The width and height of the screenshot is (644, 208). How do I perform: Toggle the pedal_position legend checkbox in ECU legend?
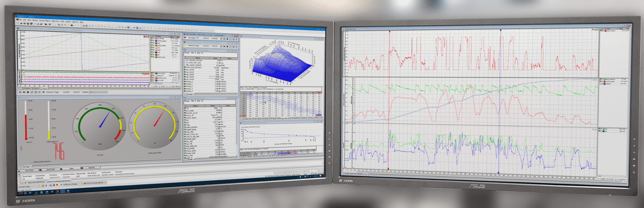(x=154, y=46)
